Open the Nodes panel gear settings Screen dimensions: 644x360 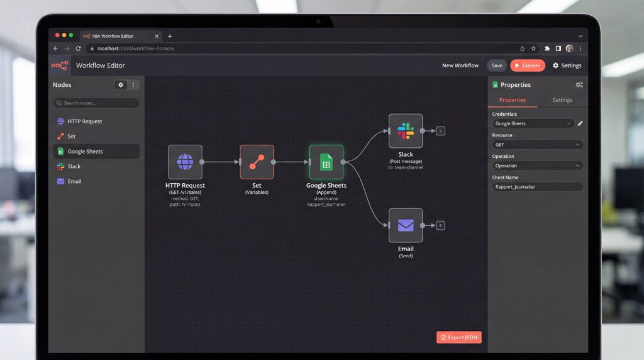[120, 85]
